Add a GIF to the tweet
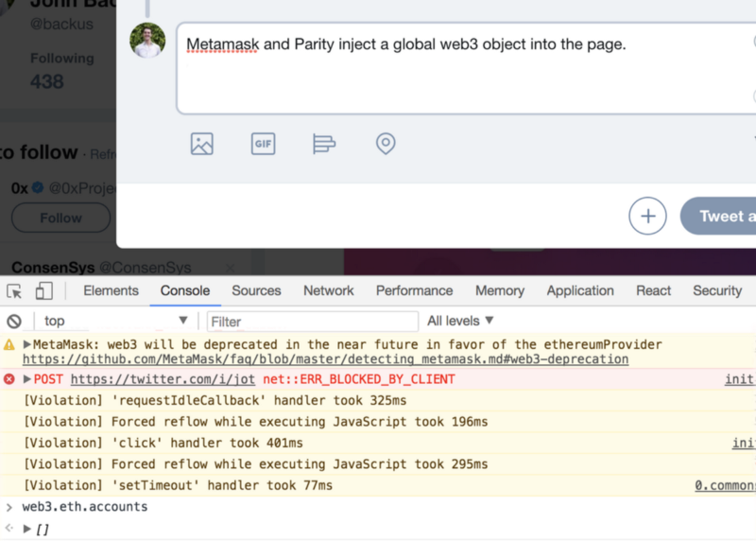 (x=264, y=144)
